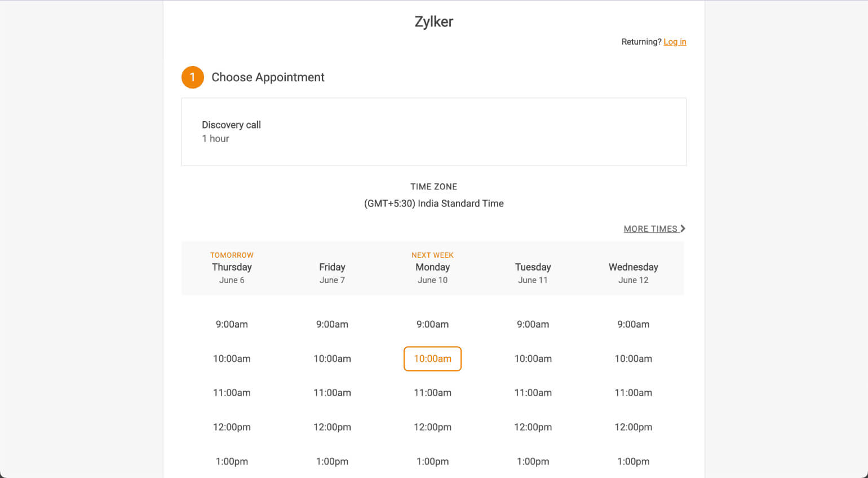Select 10:00am on Friday June 7

point(332,358)
